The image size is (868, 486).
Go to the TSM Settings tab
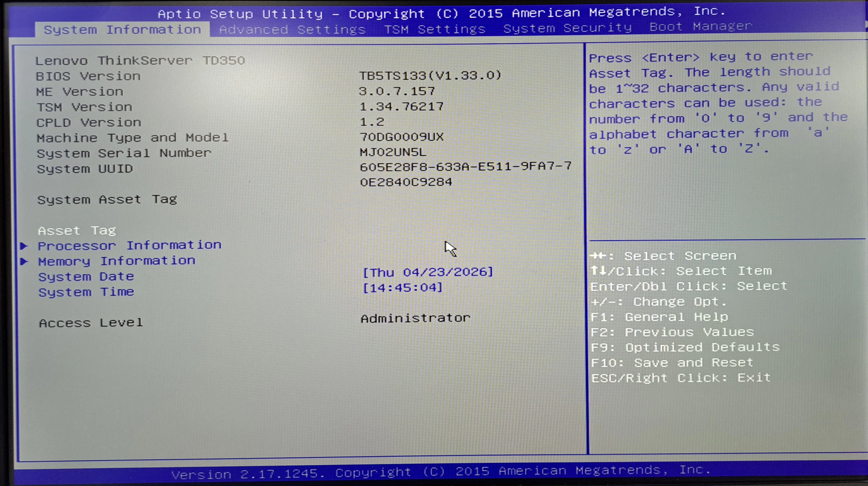[x=435, y=29]
